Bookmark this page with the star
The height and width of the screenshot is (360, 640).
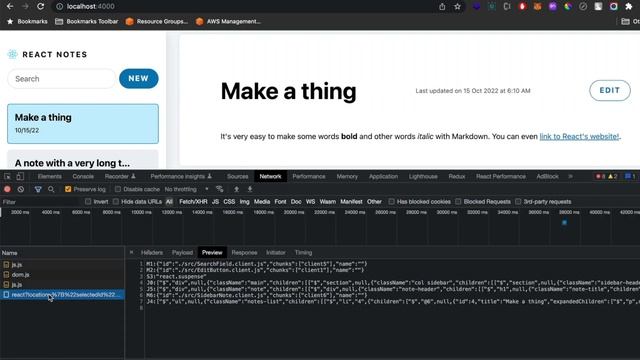458,7
